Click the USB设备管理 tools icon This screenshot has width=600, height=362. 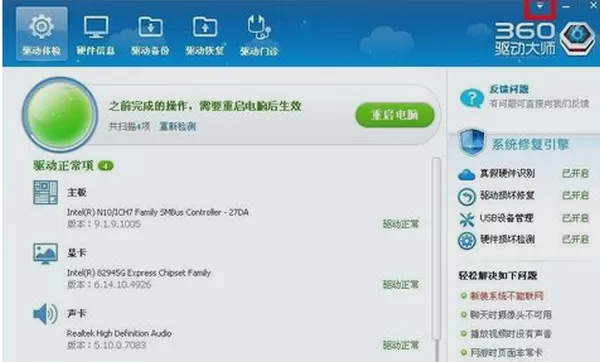[x=466, y=219]
